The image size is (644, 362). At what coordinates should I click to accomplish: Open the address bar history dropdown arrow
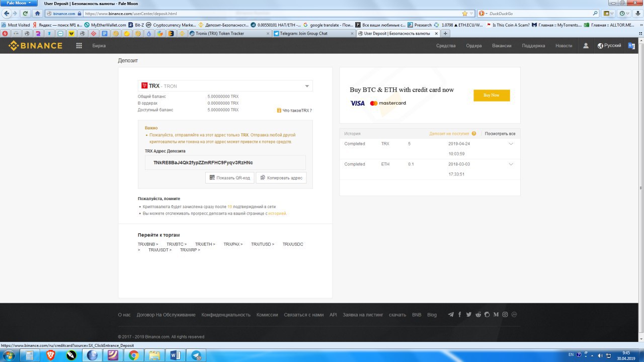471,14
